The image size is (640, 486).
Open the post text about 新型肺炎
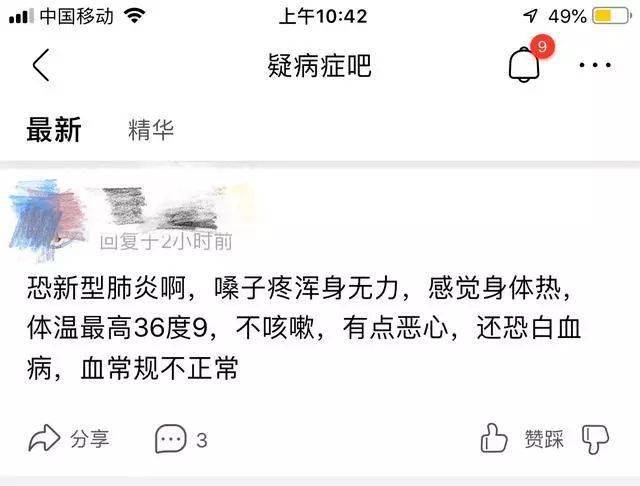point(304,328)
